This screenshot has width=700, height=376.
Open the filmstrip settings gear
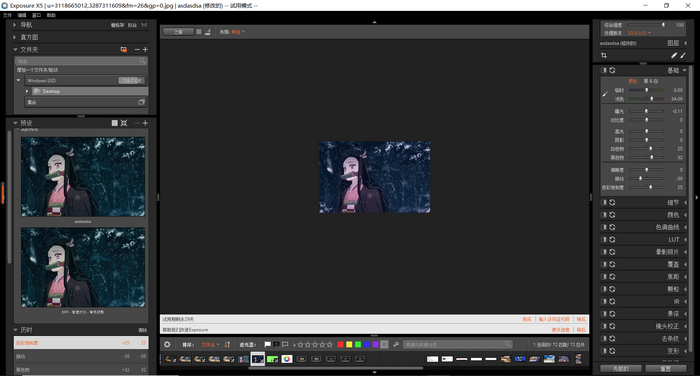[167, 344]
